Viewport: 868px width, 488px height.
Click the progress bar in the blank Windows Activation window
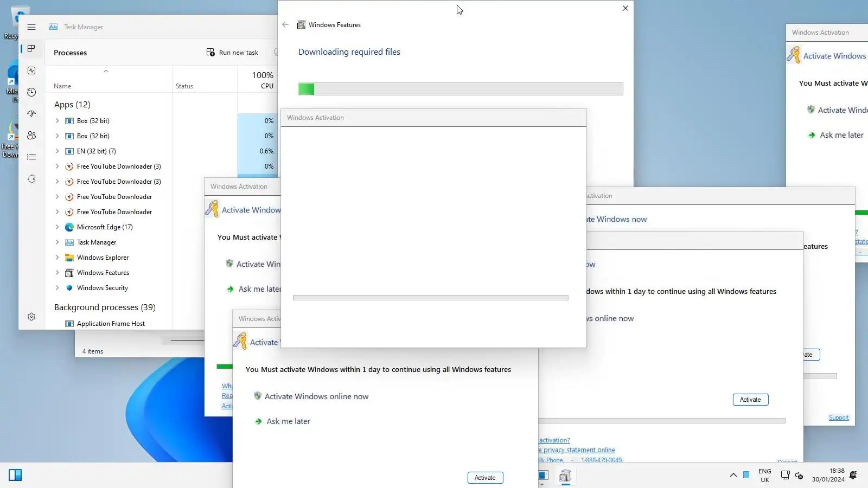(431, 298)
